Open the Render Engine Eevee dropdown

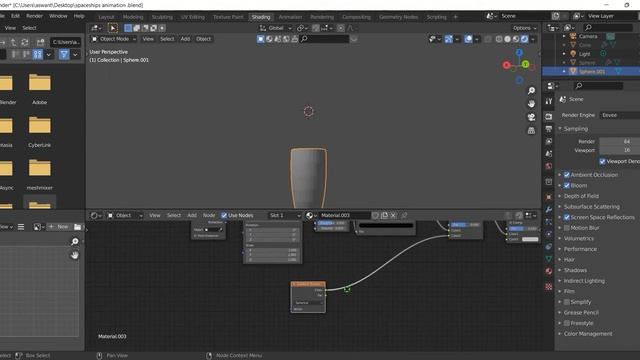click(620, 115)
